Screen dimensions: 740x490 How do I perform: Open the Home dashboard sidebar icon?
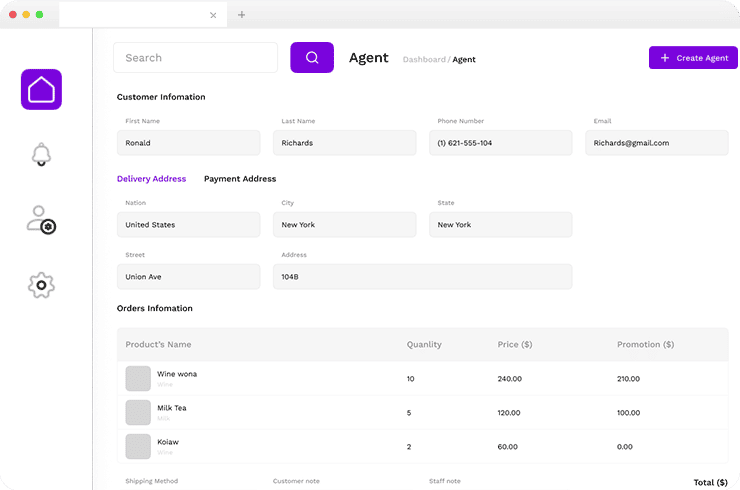pyautogui.click(x=41, y=90)
